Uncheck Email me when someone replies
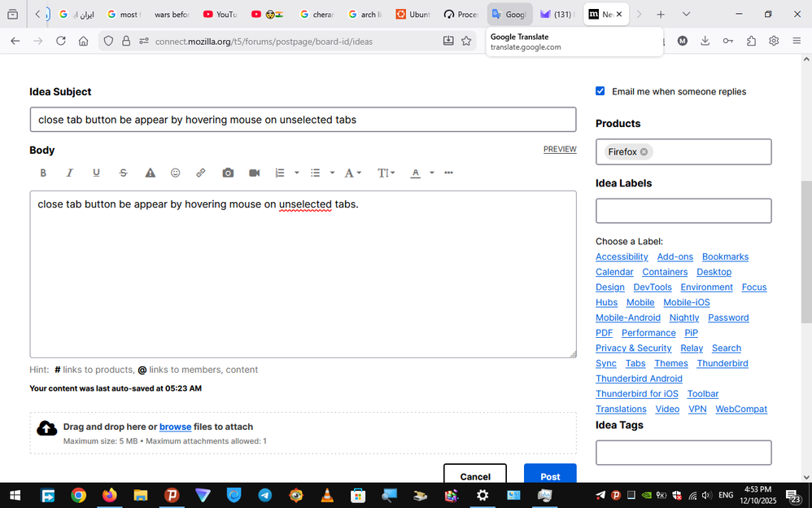 600,91
